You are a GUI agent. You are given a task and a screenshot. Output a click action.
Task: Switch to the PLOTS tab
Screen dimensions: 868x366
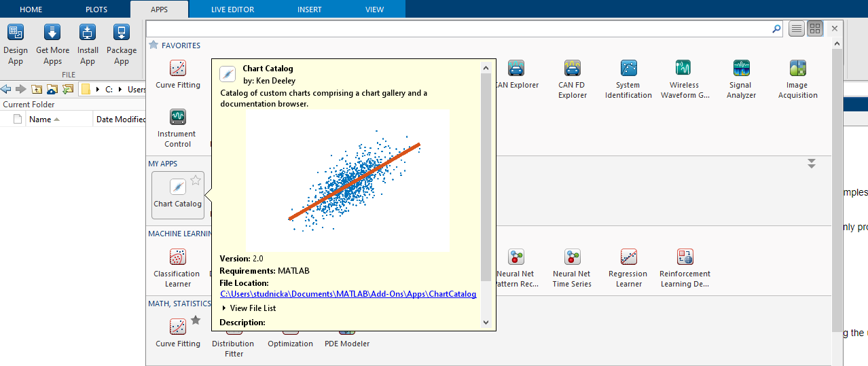point(96,10)
